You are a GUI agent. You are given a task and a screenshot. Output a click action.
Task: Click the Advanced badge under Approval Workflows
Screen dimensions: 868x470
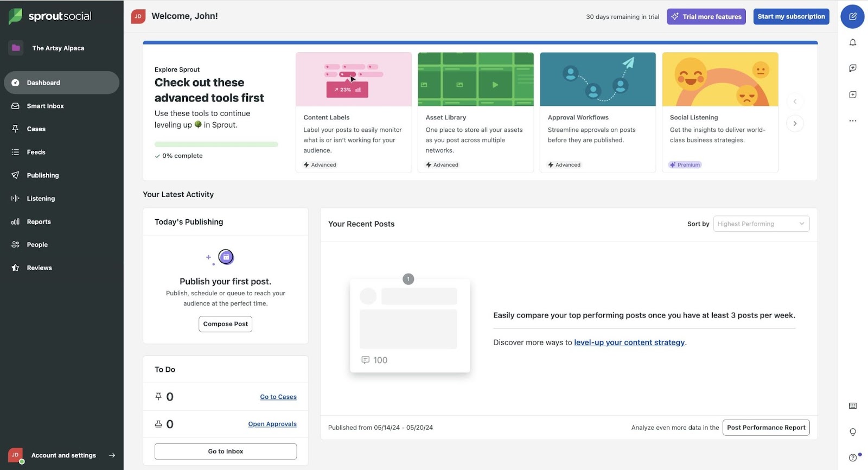564,165
